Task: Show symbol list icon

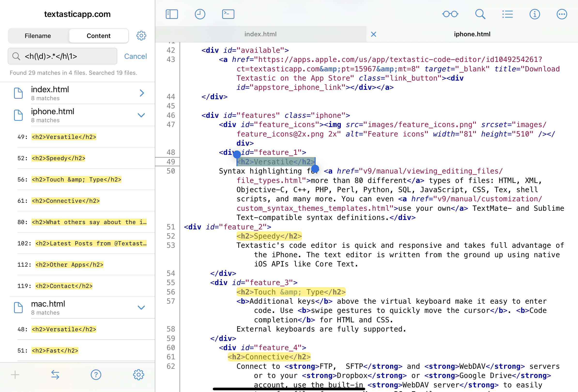Action: pyautogui.click(x=507, y=14)
